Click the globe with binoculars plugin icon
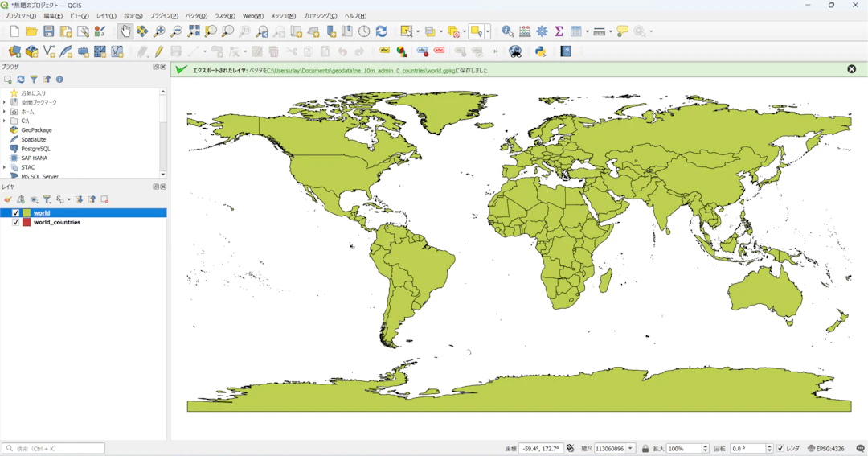 pyautogui.click(x=515, y=51)
